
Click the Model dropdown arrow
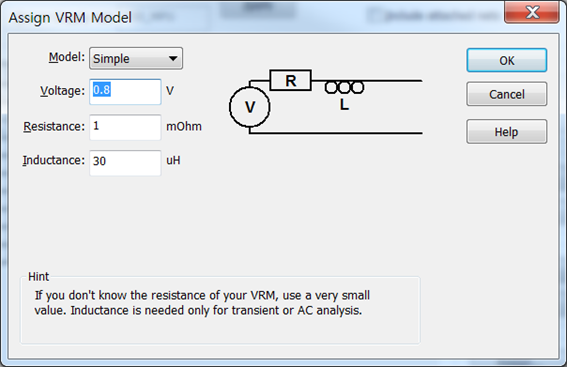(x=173, y=58)
